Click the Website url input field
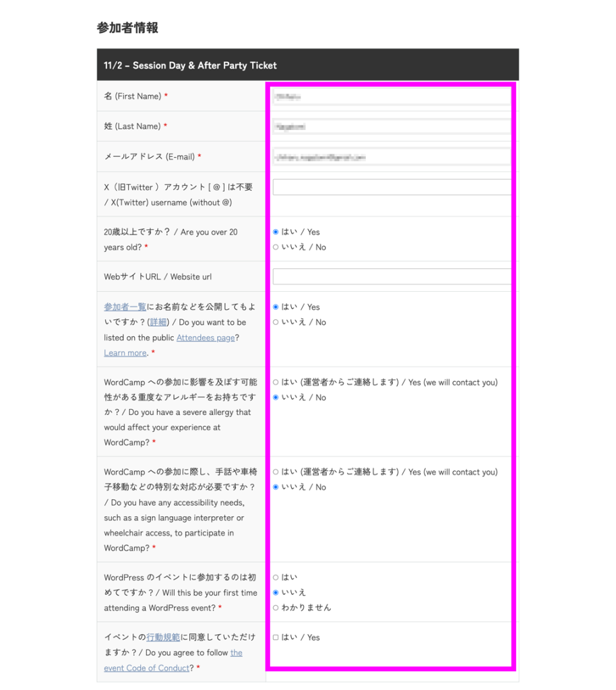This screenshot has height=690, width=616. coord(391,277)
